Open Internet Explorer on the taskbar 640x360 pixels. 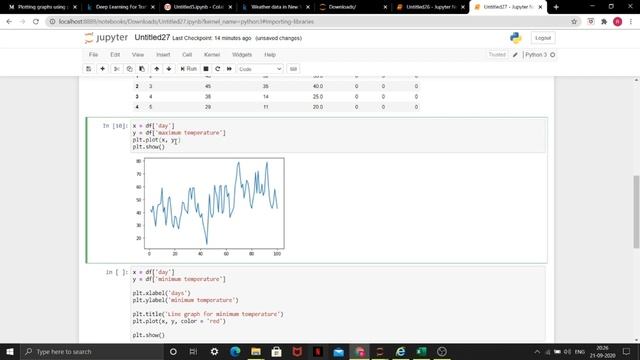click(x=400, y=351)
